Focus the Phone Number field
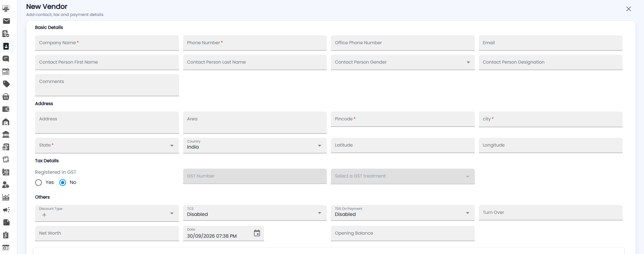 pyautogui.click(x=255, y=43)
